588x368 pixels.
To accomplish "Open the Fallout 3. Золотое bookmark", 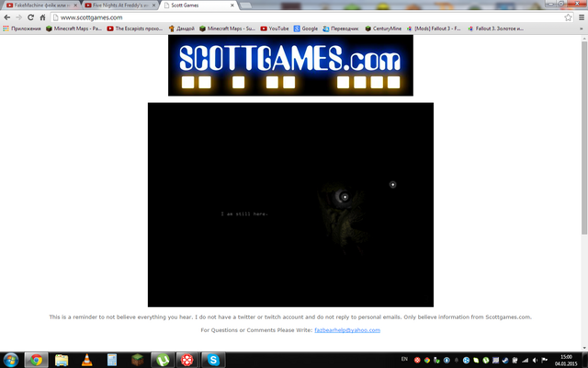I will tap(495, 29).
